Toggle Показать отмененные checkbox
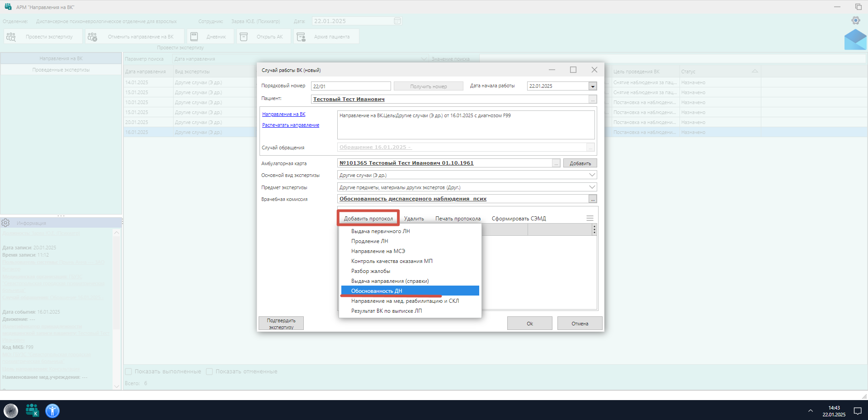868x420 pixels. tap(209, 372)
